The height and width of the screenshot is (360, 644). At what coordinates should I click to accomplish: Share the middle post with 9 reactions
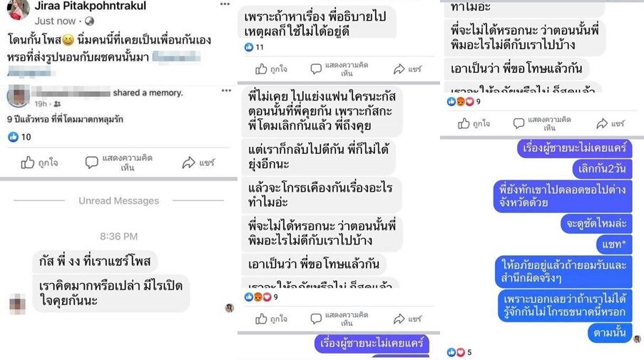pos(407,319)
